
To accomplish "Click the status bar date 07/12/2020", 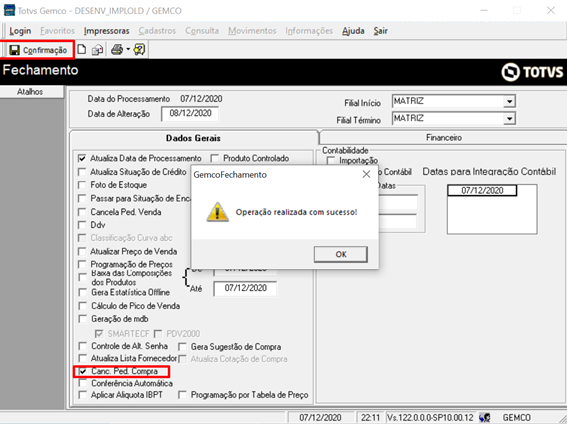I will click(320, 417).
